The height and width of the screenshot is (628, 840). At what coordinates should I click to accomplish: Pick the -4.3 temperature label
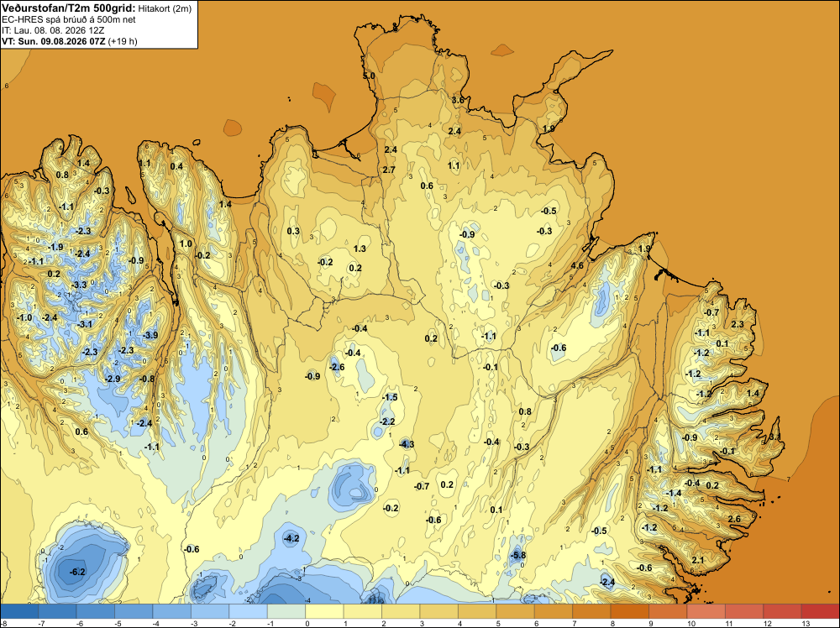pos(407,444)
